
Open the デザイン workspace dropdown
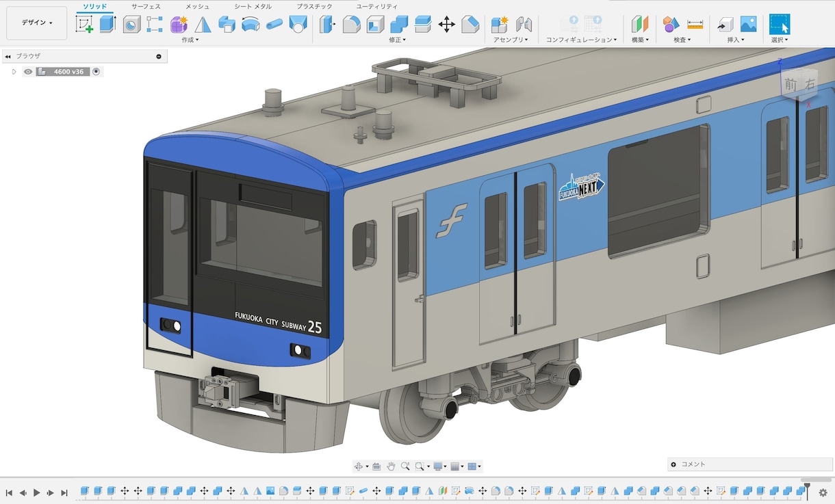point(37,23)
